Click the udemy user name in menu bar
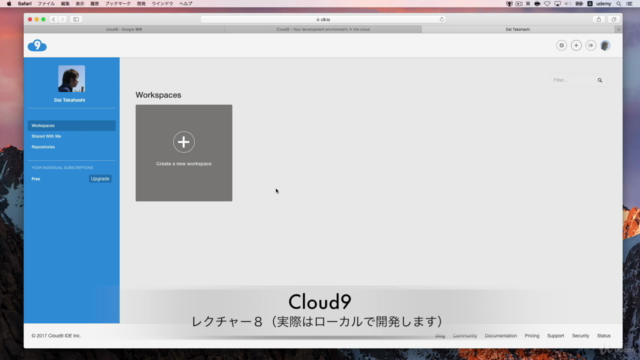 (x=603, y=4)
